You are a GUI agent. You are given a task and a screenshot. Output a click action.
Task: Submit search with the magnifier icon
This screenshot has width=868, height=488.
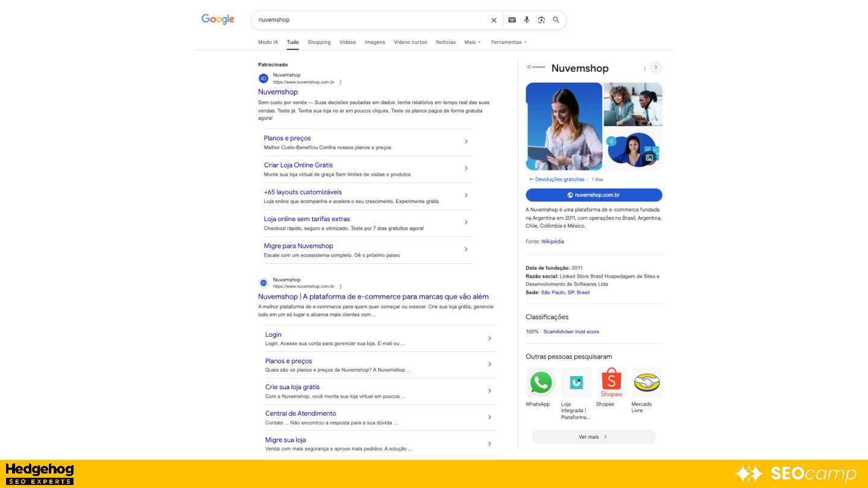coord(556,20)
